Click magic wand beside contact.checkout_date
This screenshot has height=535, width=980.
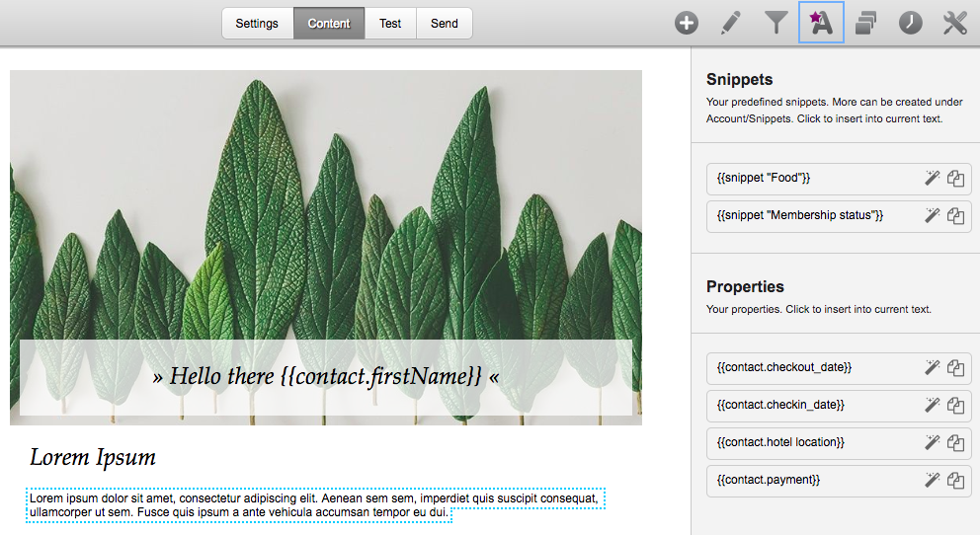coord(932,368)
